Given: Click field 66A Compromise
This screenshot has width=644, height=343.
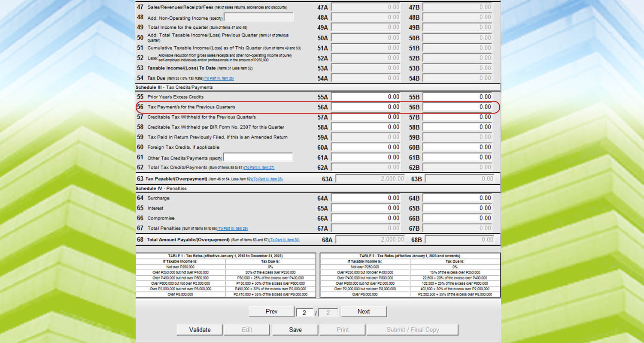Looking at the screenshot, I should [x=366, y=218].
